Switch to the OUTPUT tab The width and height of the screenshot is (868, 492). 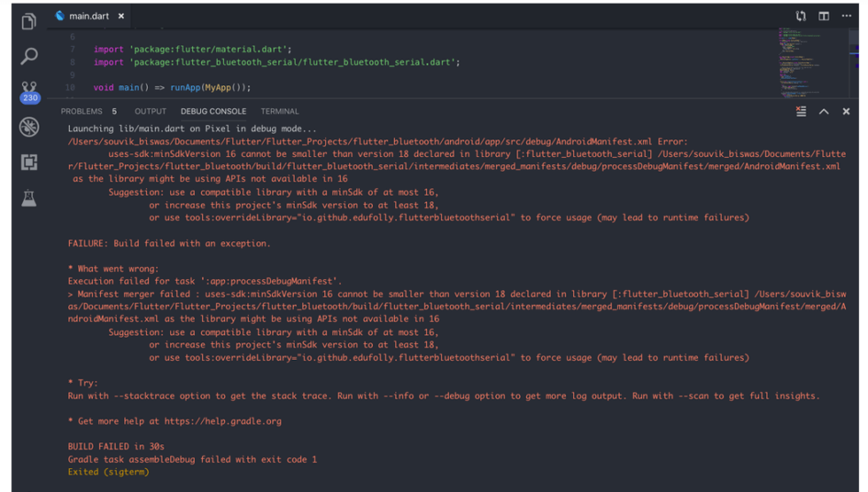[x=151, y=111]
